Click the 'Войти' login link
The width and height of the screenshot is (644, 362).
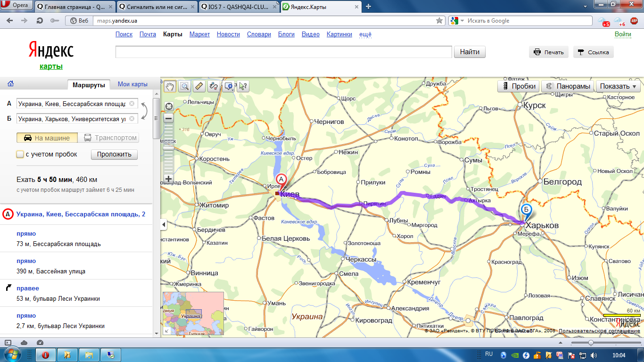[x=623, y=34]
